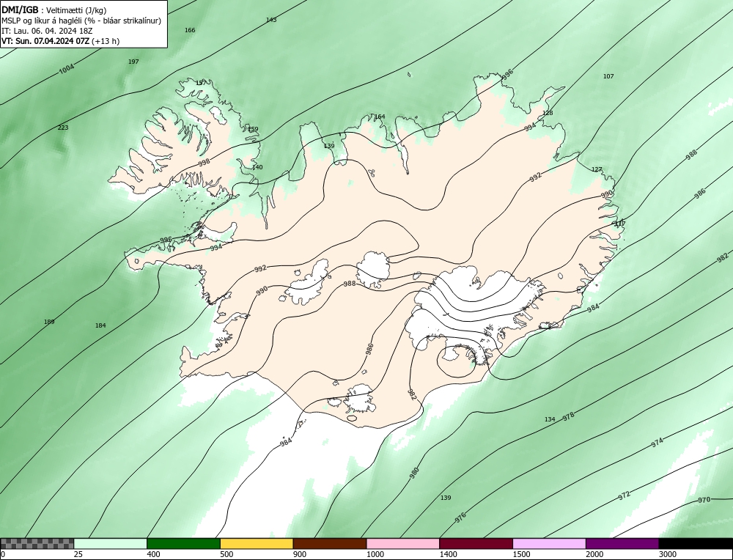Click the legend tick label 1400

coord(449,554)
